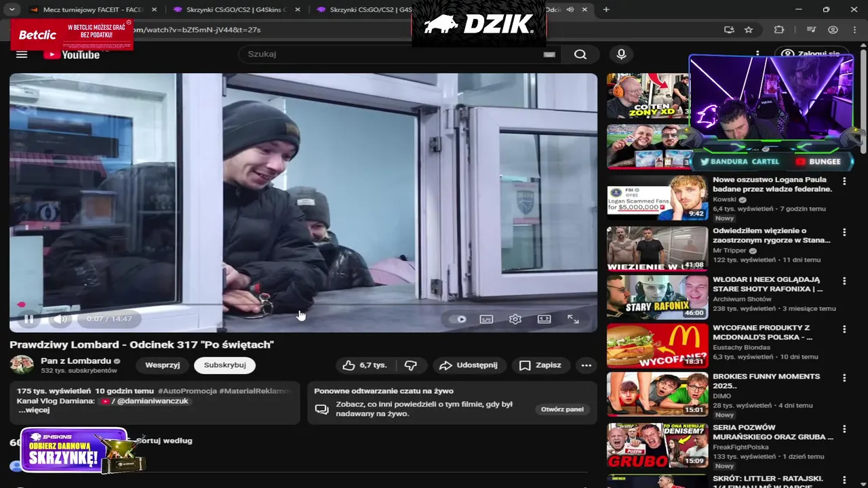
Task: Open options menu for SERIA POZWÓW video
Action: [844, 429]
